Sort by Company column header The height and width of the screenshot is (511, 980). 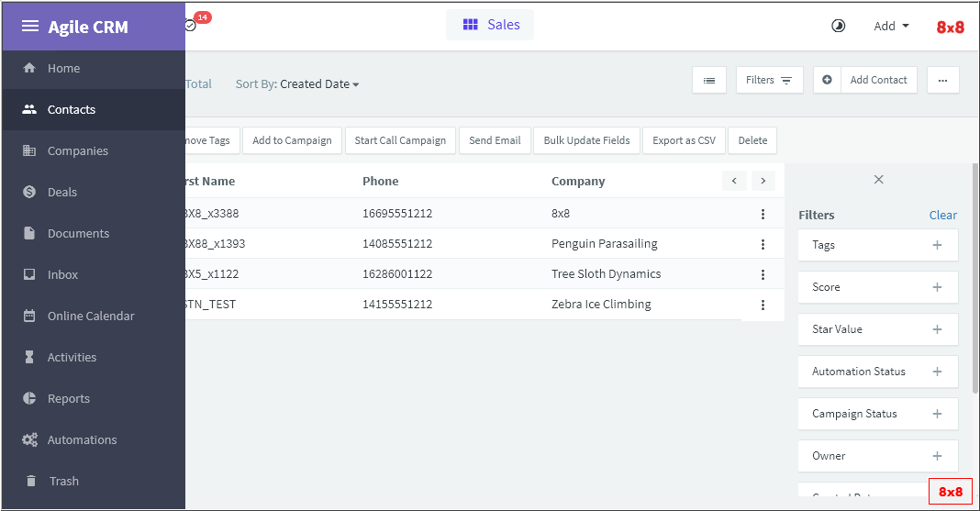578,181
